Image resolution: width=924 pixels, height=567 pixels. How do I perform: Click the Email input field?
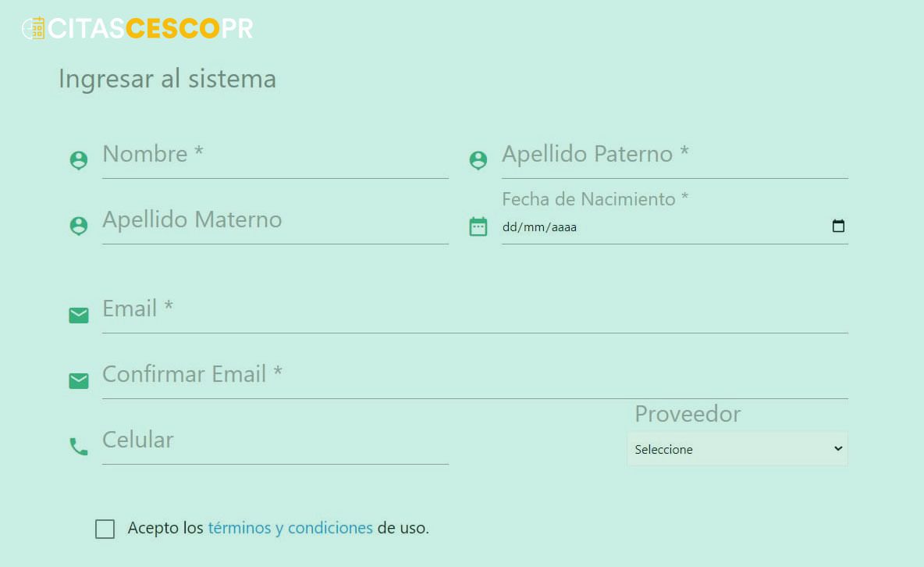[x=468, y=311]
